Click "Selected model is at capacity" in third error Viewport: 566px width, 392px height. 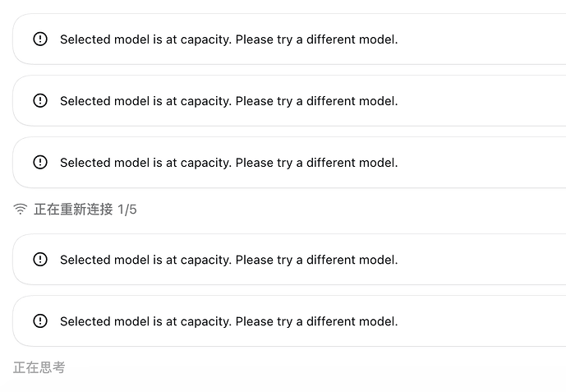pos(145,163)
